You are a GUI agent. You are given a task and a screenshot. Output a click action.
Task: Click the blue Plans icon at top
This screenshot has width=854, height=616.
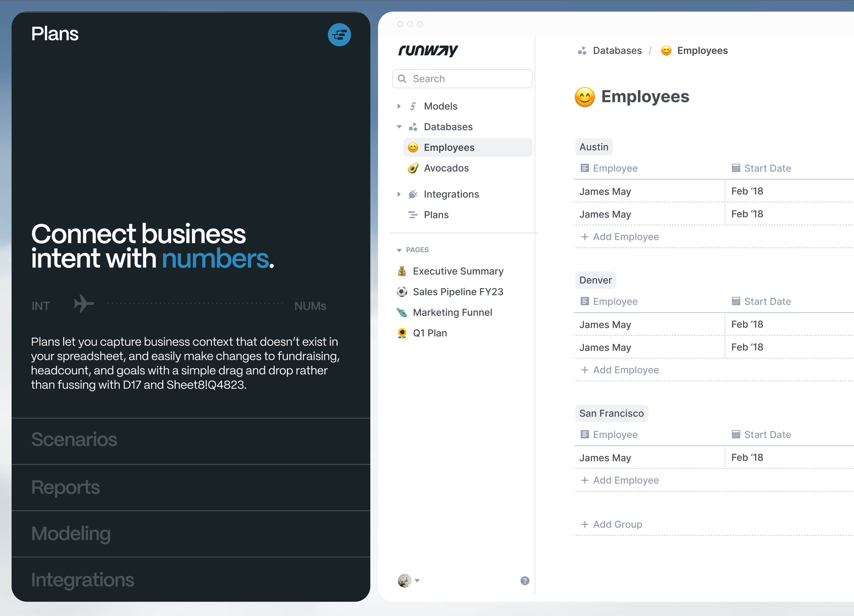coord(339,35)
